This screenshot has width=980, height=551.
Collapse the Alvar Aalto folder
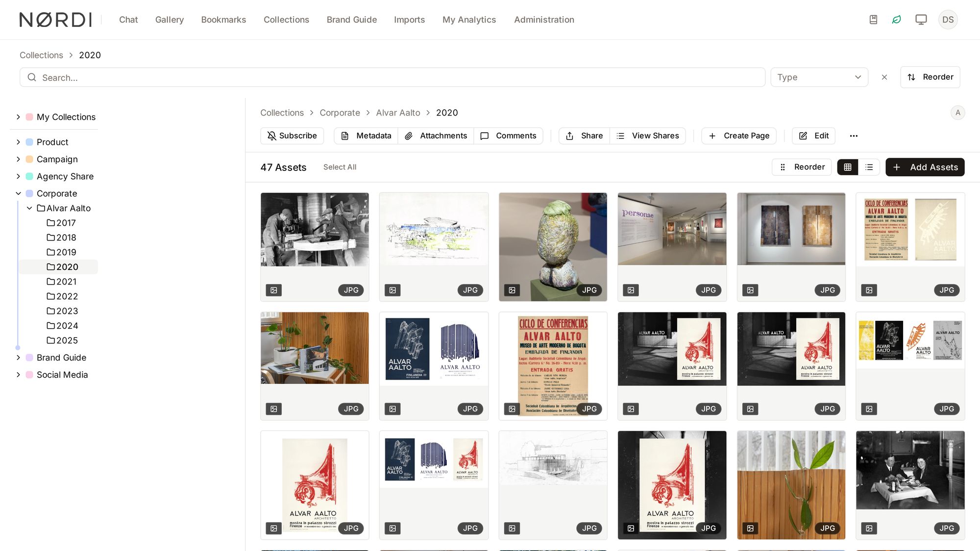[x=29, y=208]
